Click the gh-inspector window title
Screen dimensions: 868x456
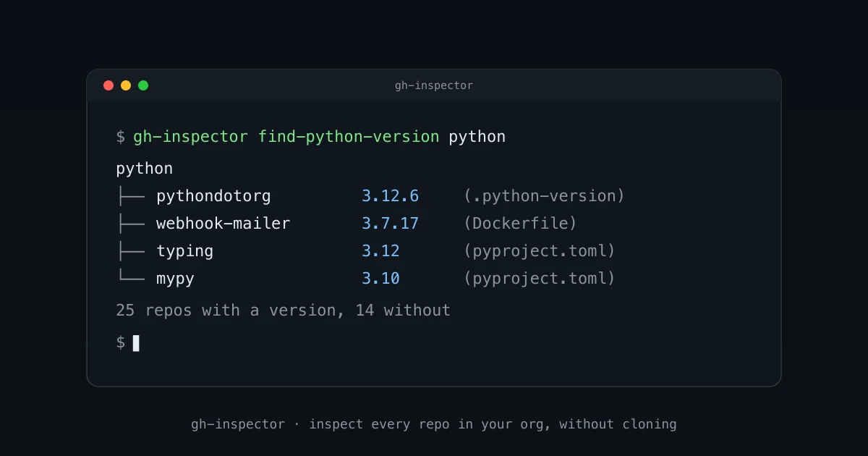pyautogui.click(x=434, y=85)
